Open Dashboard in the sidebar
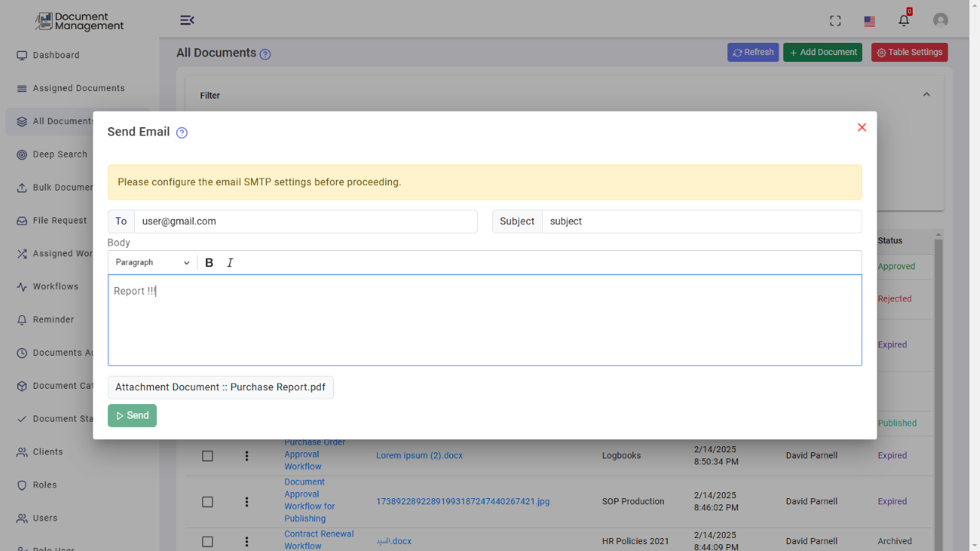This screenshot has height=551, width=980. [x=56, y=55]
